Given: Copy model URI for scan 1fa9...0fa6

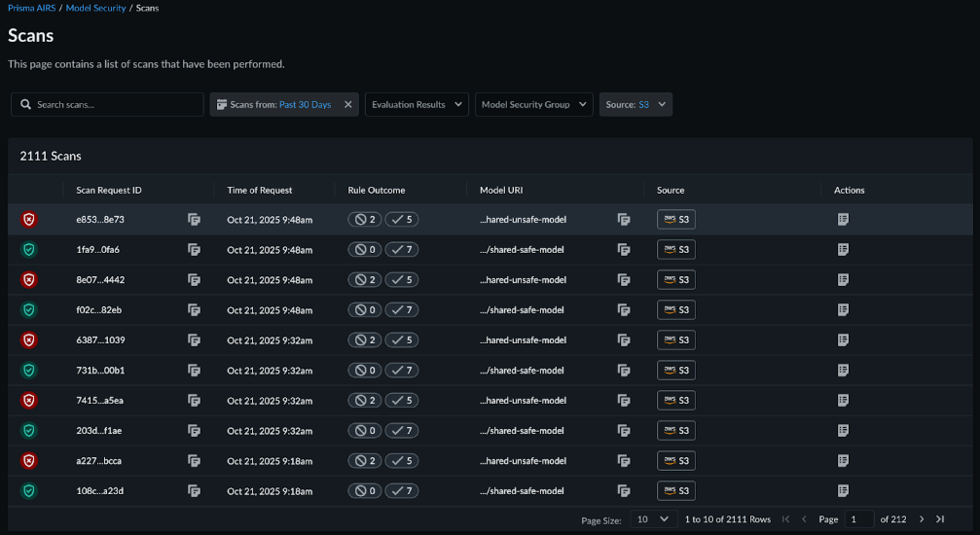Looking at the screenshot, I should (624, 250).
